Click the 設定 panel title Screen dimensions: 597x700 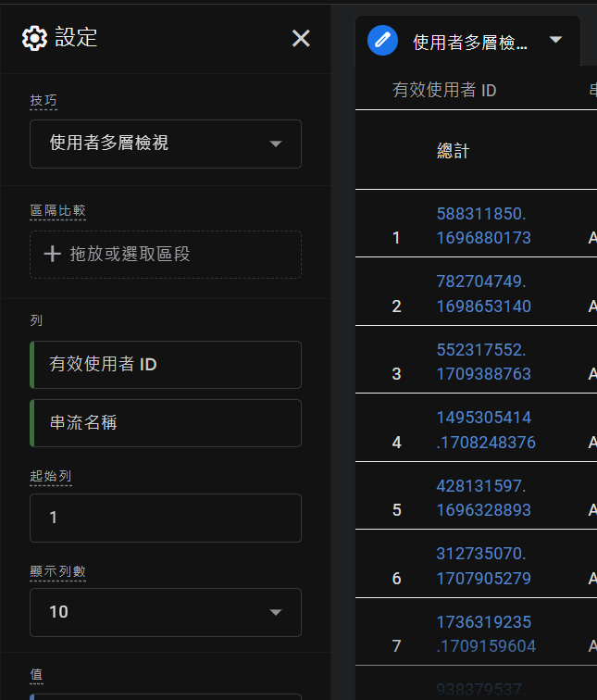coord(76,37)
